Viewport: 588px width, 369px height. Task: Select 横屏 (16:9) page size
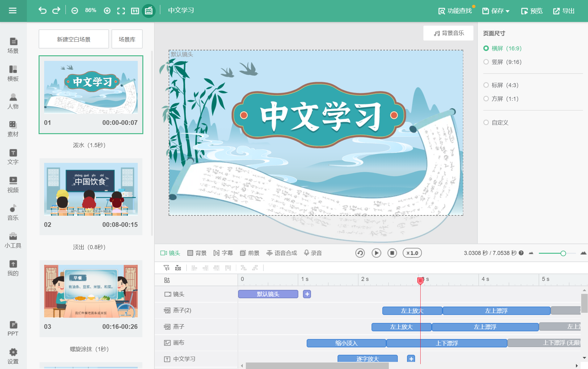click(x=502, y=49)
